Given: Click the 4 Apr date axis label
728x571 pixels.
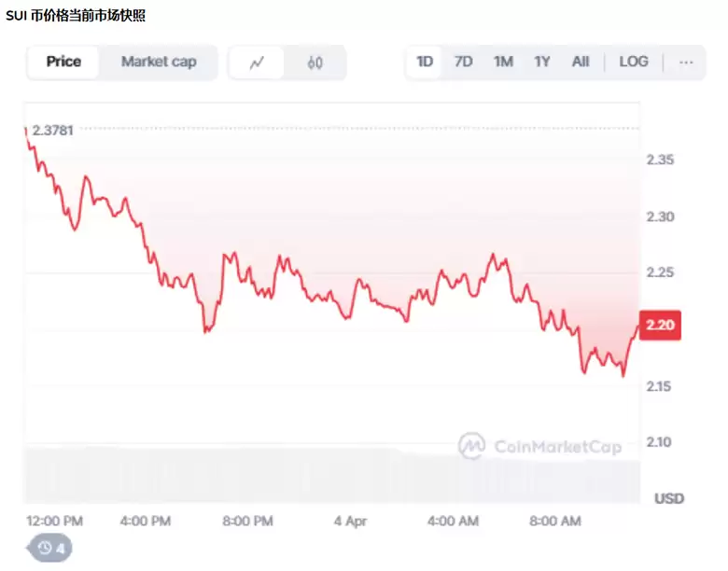Looking at the screenshot, I should click(349, 521).
